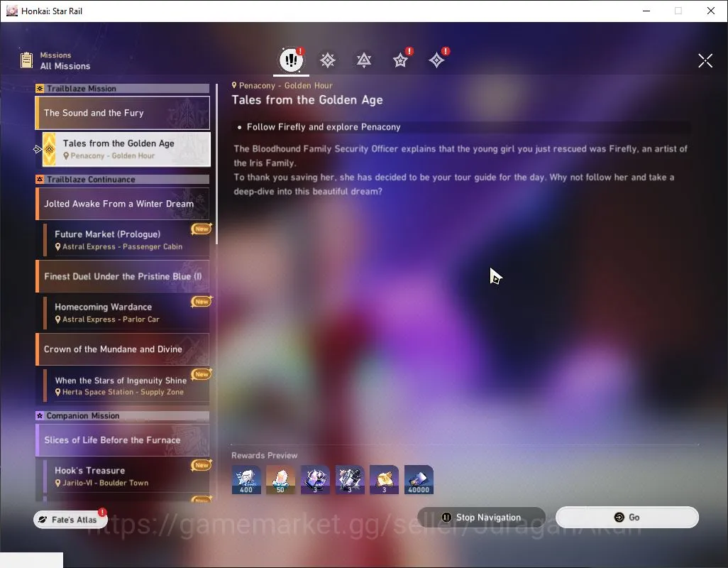Select When the Stars of Ingenuity Shine
Image resolution: width=728 pixels, height=568 pixels.
[x=126, y=386]
